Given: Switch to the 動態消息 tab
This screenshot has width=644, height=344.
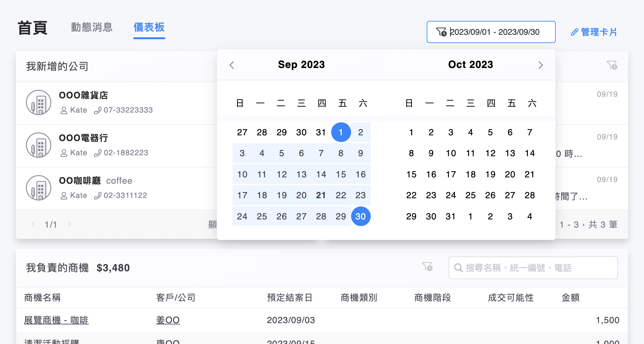Looking at the screenshot, I should click(92, 27).
